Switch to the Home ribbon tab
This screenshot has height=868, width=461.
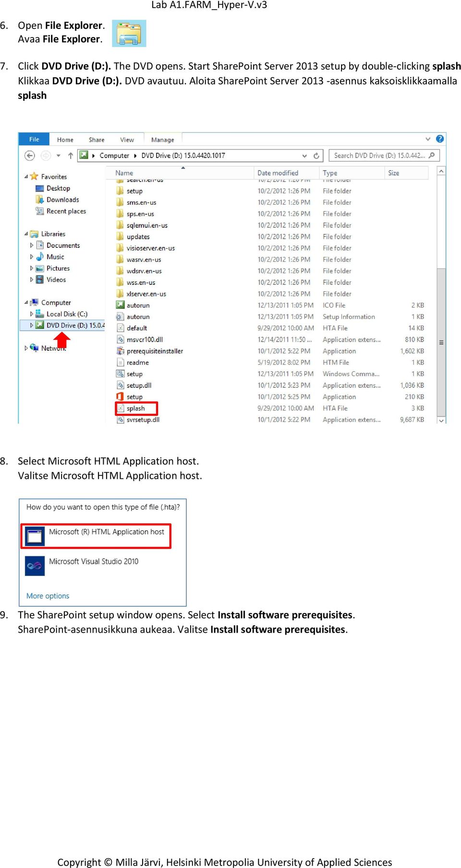tap(65, 140)
